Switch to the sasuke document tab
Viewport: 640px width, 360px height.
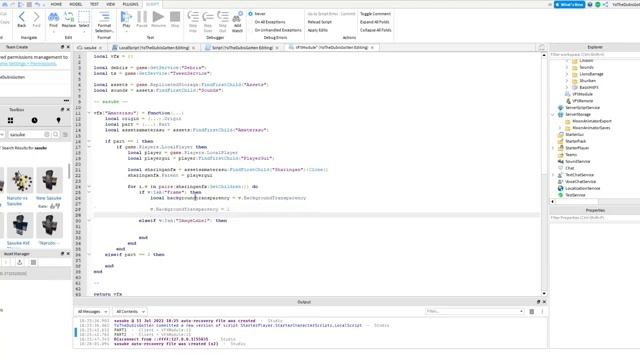90,48
